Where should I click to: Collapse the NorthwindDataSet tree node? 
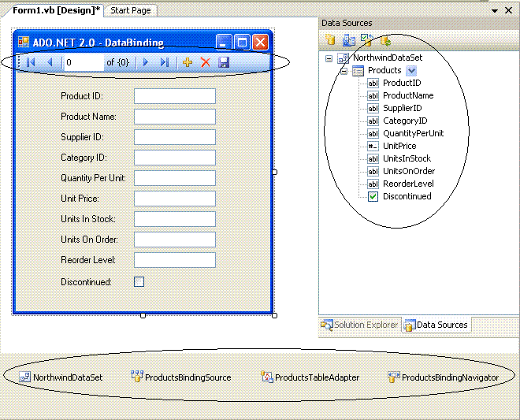tap(329, 59)
